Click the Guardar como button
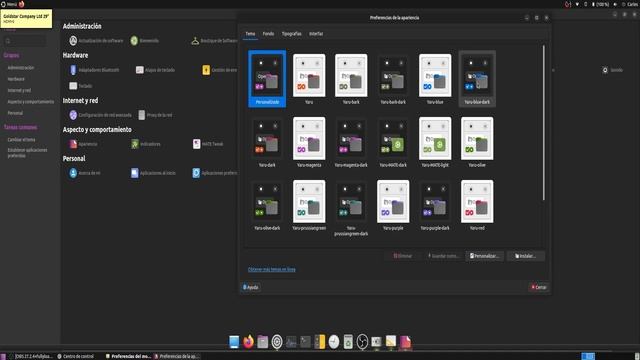This screenshot has width=640, height=360. [x=443, y=256]
